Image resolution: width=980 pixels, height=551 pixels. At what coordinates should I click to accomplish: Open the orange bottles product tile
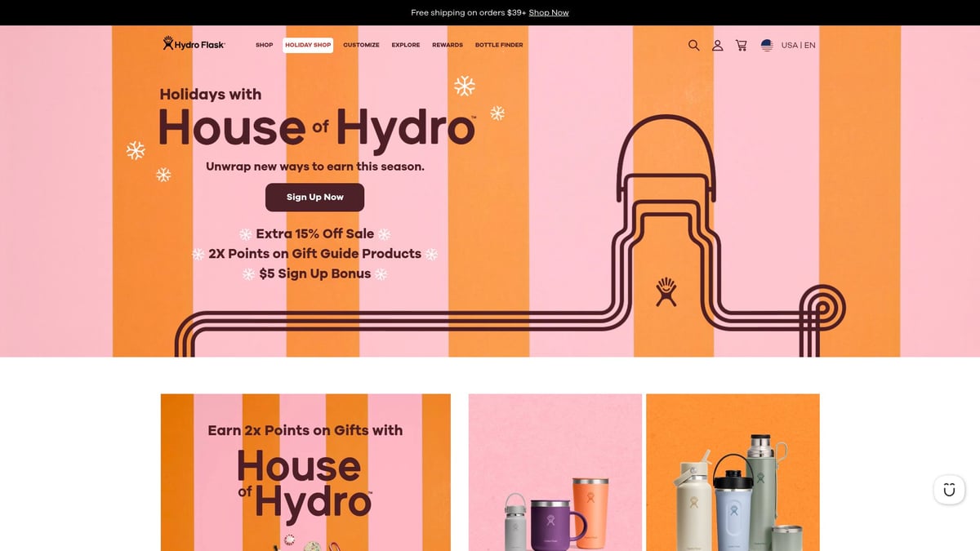click(733, 472)
